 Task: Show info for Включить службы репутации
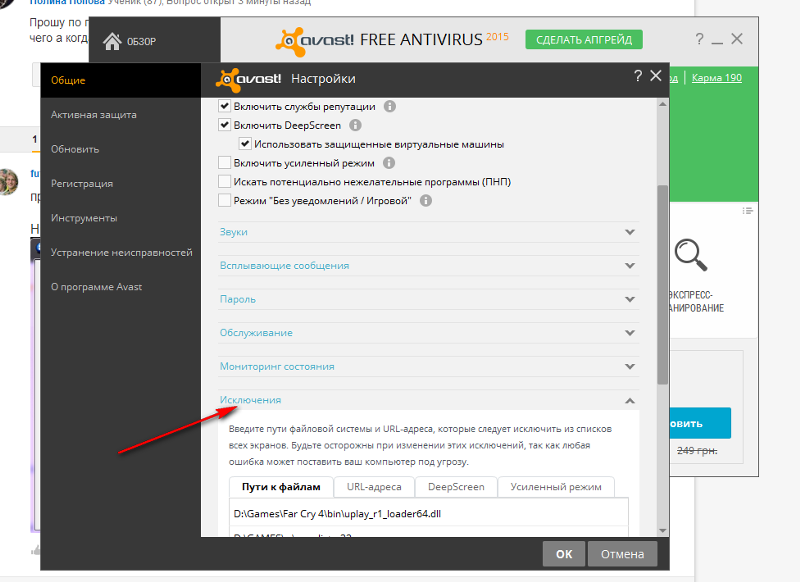pyautogui.click(x=390, y=106)
